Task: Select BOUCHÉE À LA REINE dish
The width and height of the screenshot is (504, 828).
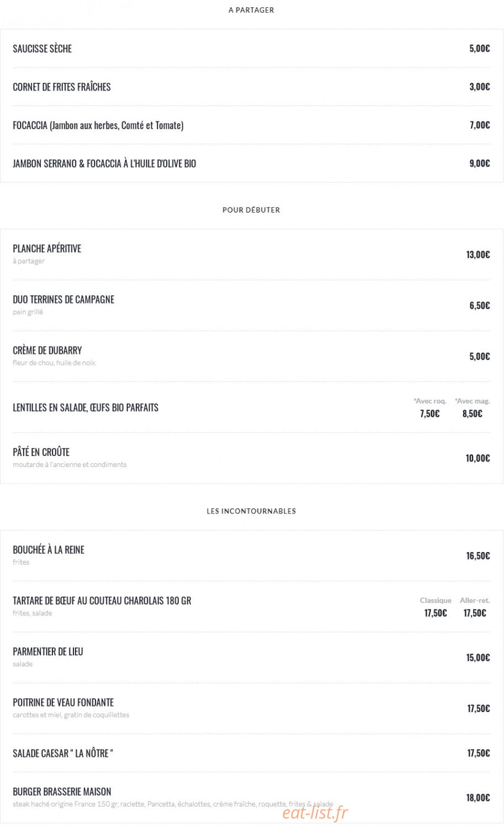Action: click(49, 550)
